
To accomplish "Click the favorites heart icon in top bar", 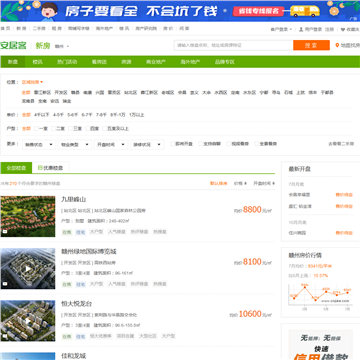I will (x=343, y=29).
